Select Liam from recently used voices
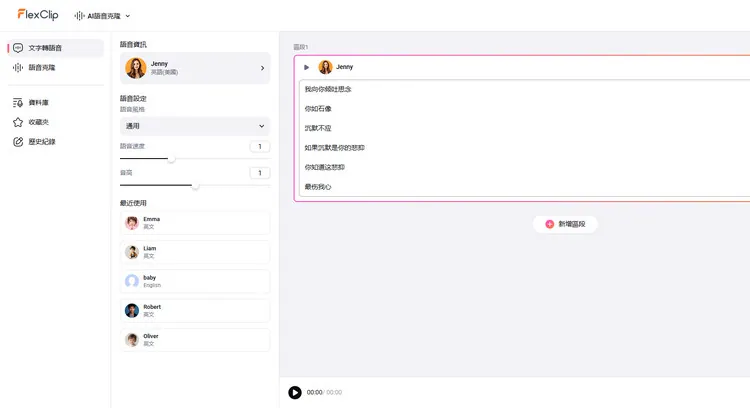 pyautogui.click(x=195, y=252)
